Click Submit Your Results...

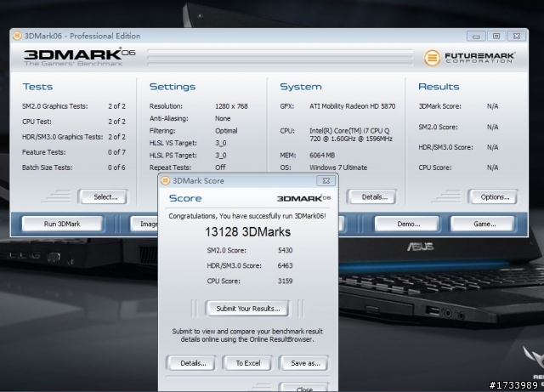point(247,309)
